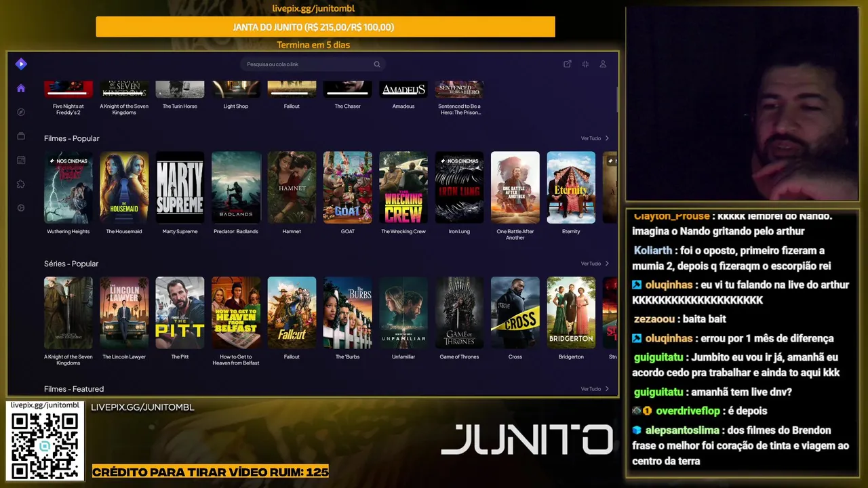Select the Hamnet movie poster

292,188
